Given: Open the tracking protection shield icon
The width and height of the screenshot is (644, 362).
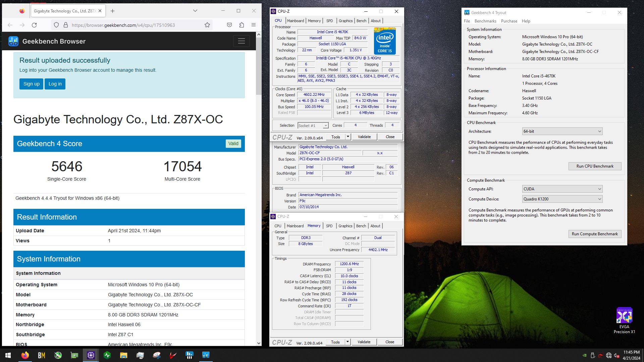Looking at the screenshot, I should coord(56,25).
